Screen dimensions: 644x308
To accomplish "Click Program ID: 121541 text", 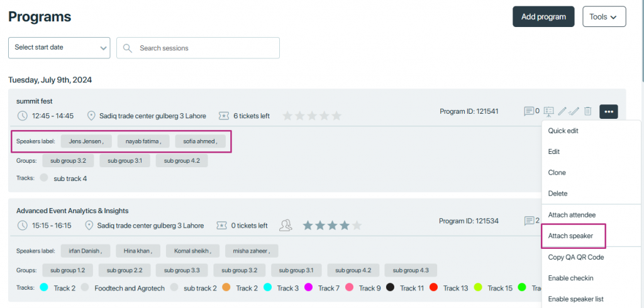I will coord(469,111).
